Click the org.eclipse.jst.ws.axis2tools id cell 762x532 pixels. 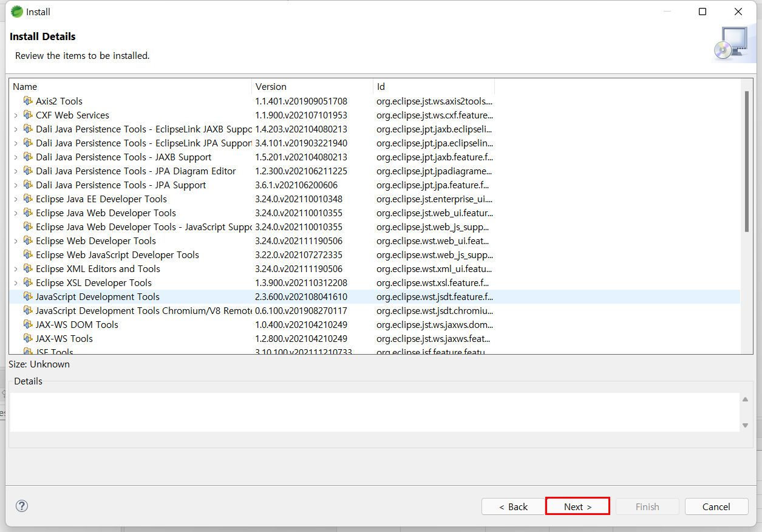click(435, 101)
